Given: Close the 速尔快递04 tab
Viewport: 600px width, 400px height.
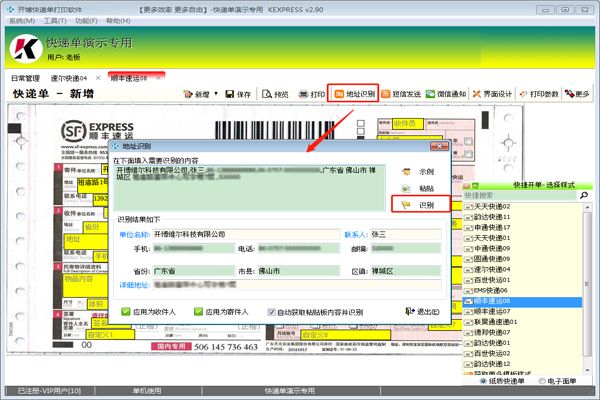Looking at the screenshot, I should pos(98,78).
